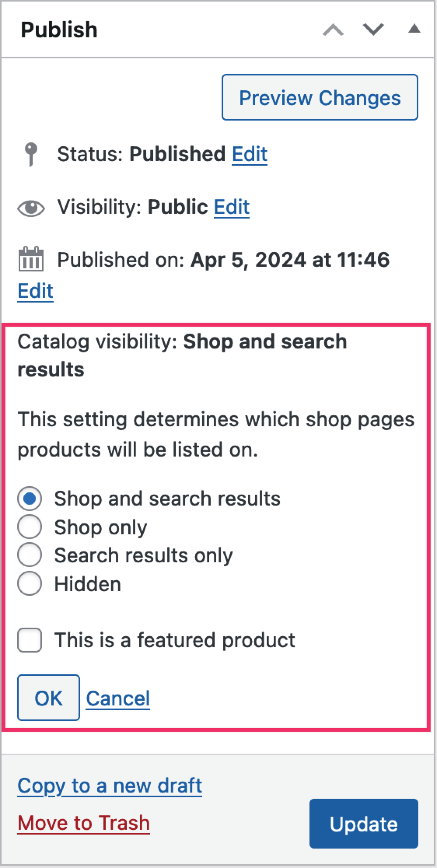437x868 pixels.
Task: Select the Shop only option
Action: [x=29, y=527]
